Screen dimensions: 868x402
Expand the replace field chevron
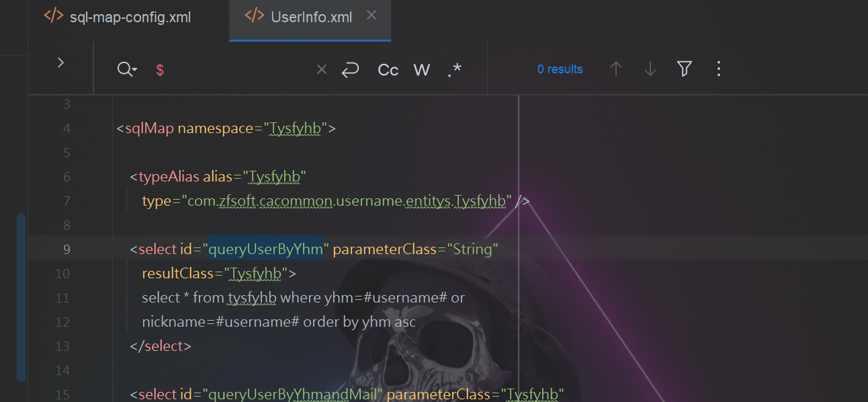tap(60, 63)
